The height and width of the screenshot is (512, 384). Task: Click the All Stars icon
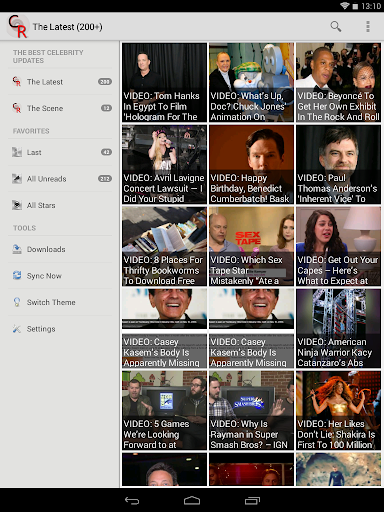click(x=17, y=205)
